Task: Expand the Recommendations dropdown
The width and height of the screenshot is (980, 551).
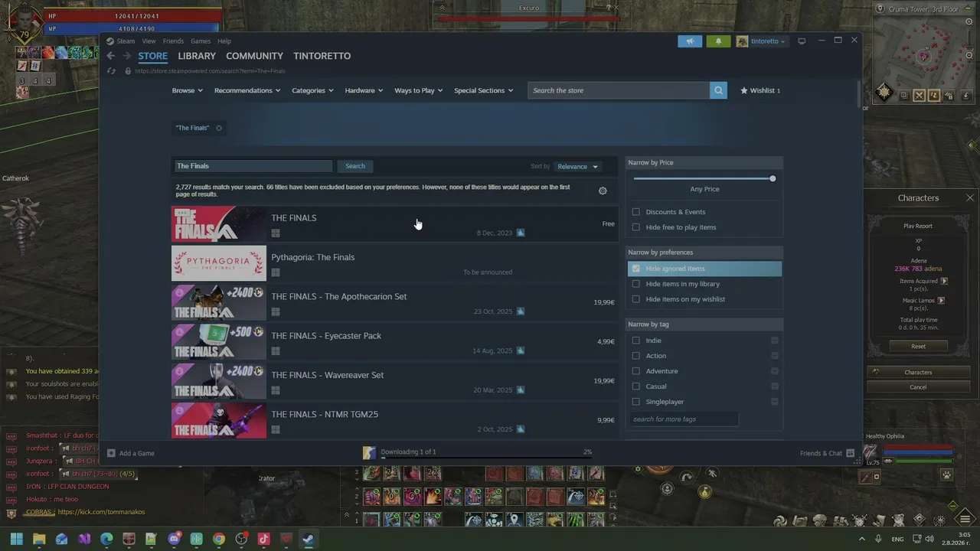Action: [x=247, y=90]
